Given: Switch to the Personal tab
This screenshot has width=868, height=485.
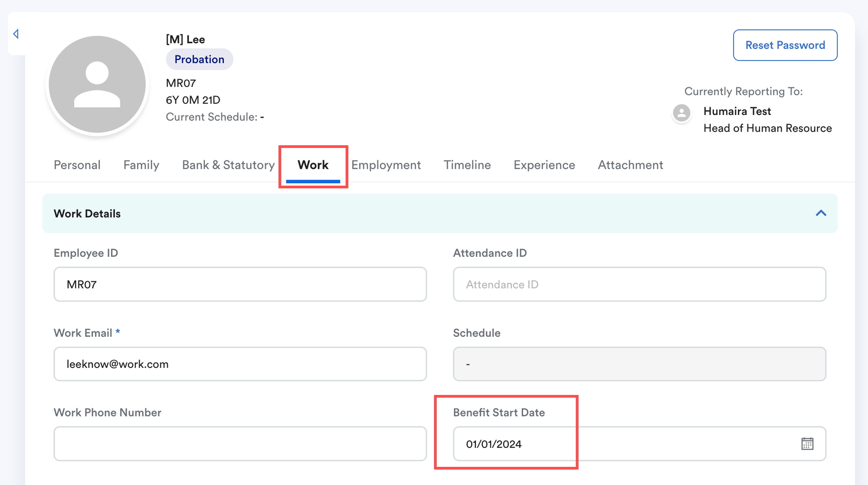Looking at the screenshot, I should point(77,165).
